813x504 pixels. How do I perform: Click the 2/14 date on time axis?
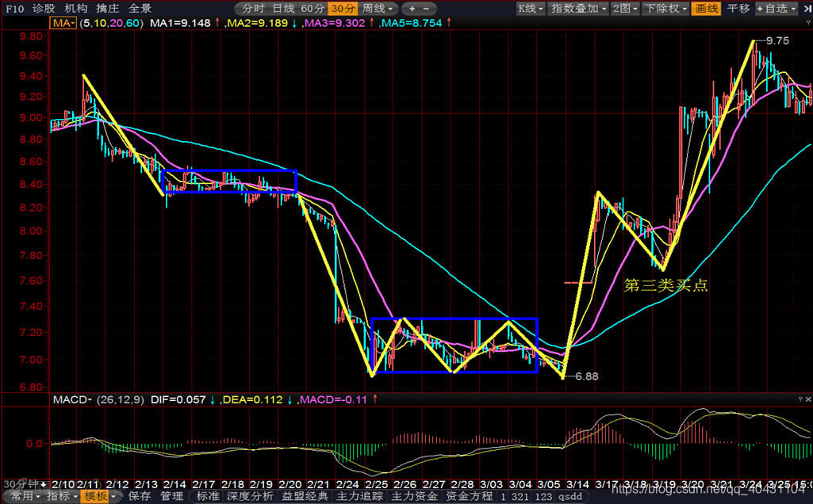(x=174, y=484)
